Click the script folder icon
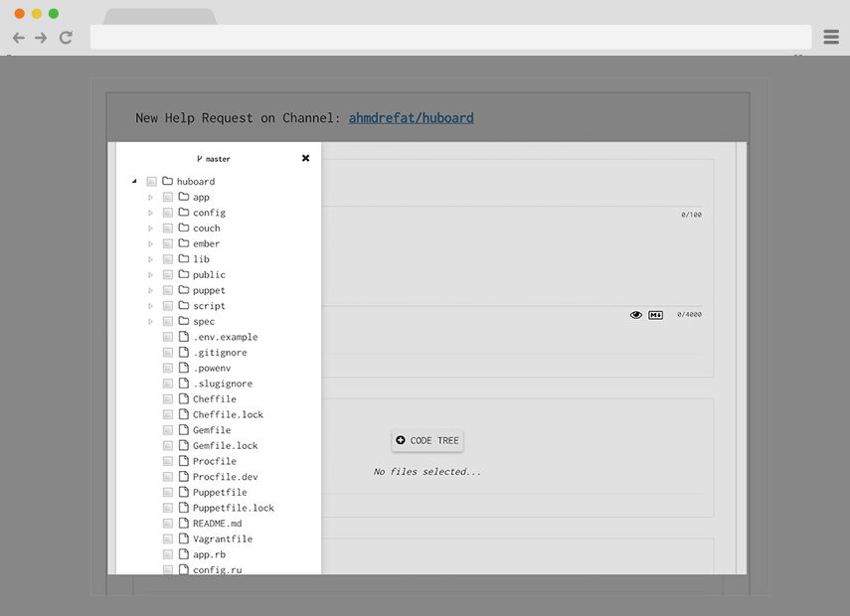The image size is (850, 616). 184,305
